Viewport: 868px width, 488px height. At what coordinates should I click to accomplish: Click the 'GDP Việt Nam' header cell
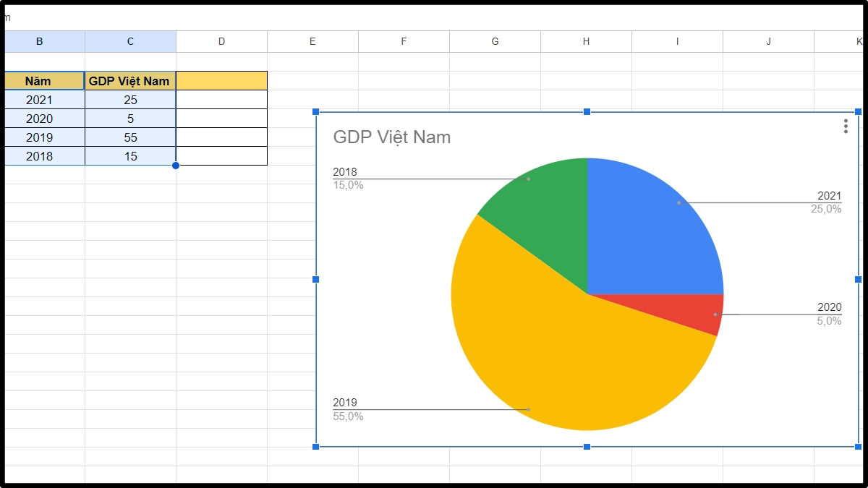point(130,81)
